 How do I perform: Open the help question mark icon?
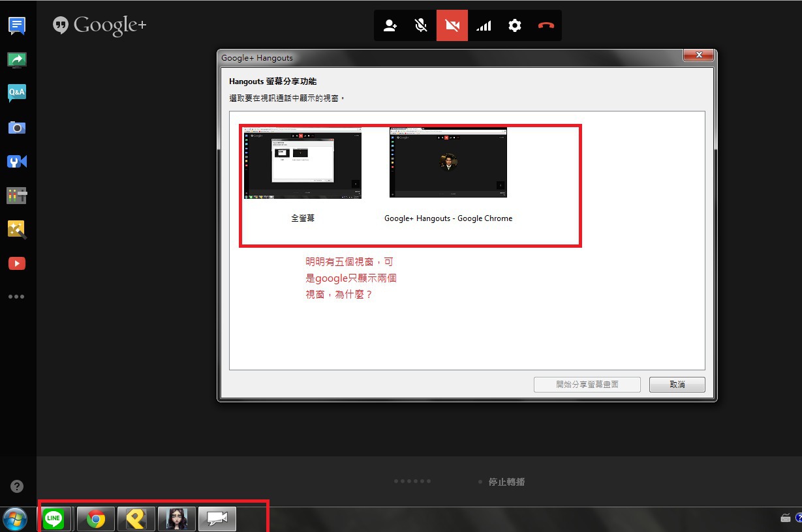pos(18,486)
